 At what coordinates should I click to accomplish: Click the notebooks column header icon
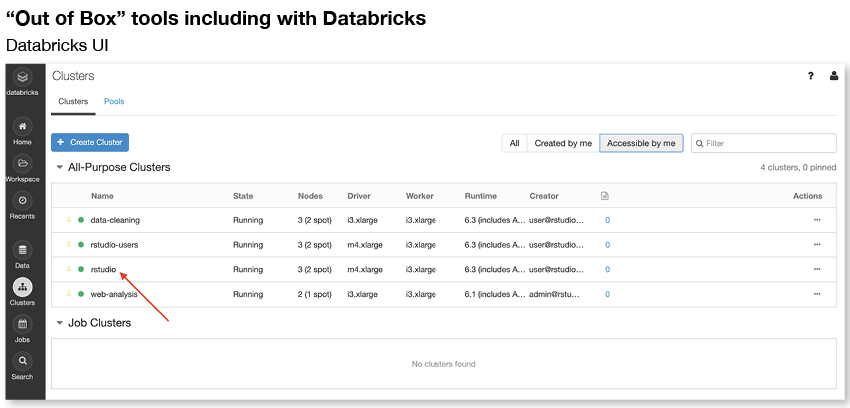click(604, 196)
